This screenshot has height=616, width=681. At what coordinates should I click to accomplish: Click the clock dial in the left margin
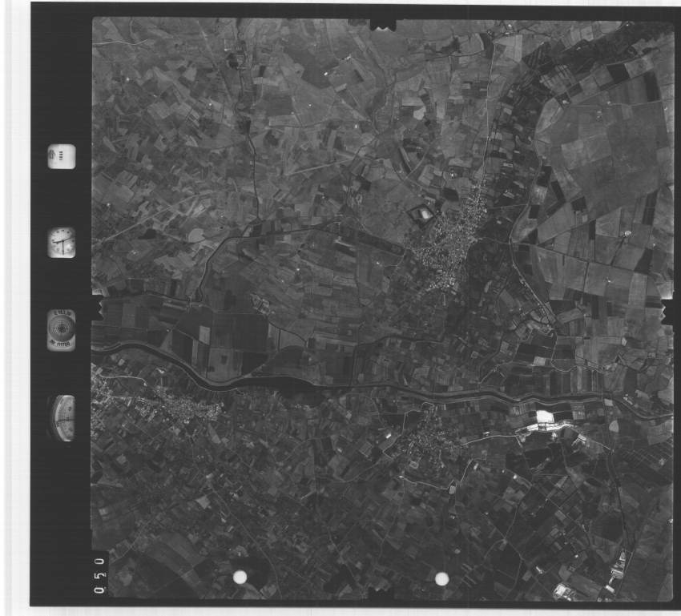[62, 242]
